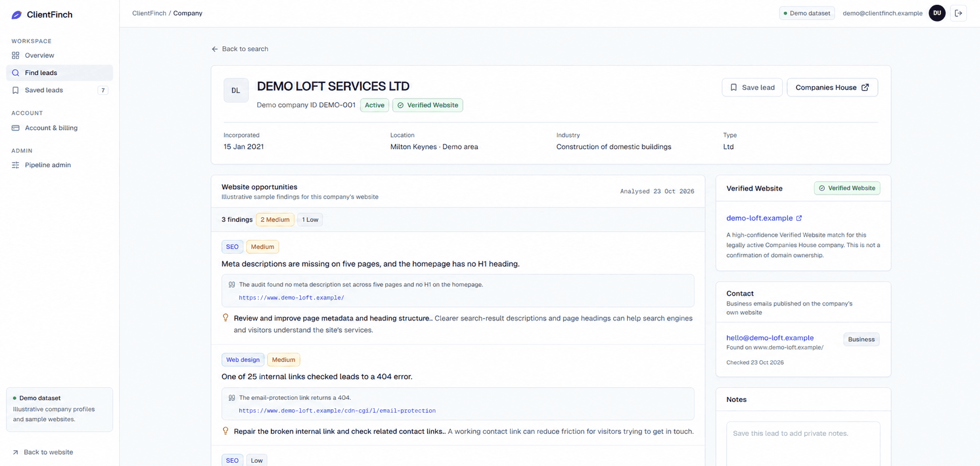The height and width of the screenshot is (466, 980).
Task: Click the Active status badge
Action: click(374, 105)
